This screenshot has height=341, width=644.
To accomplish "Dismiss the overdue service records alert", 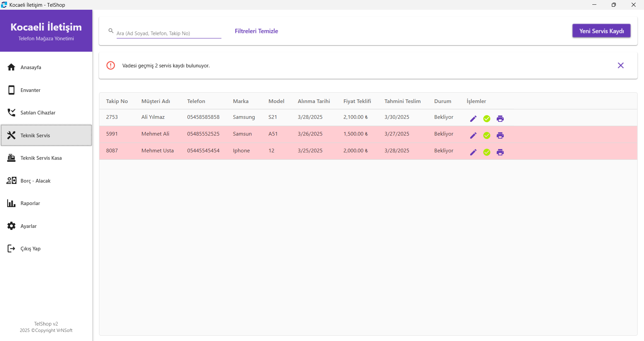I will 621,65.
